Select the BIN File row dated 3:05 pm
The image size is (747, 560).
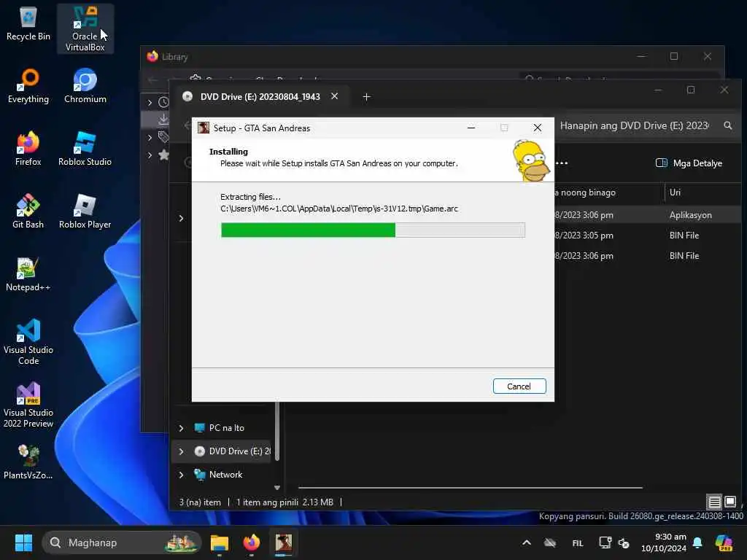(648, 236)
